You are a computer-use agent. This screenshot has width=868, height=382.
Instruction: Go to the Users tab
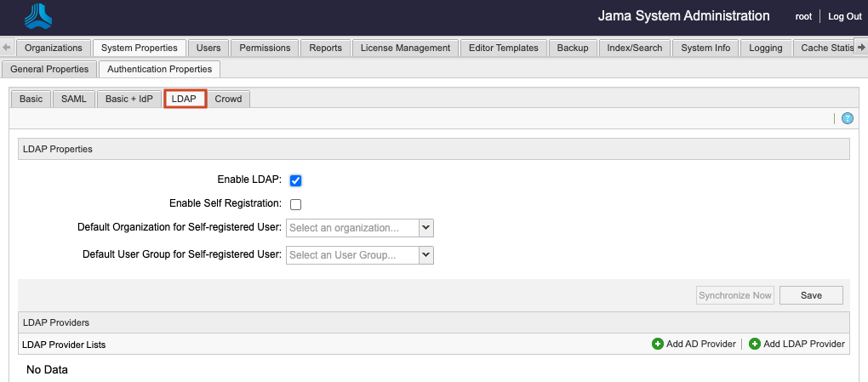click(x=208, y=48)
